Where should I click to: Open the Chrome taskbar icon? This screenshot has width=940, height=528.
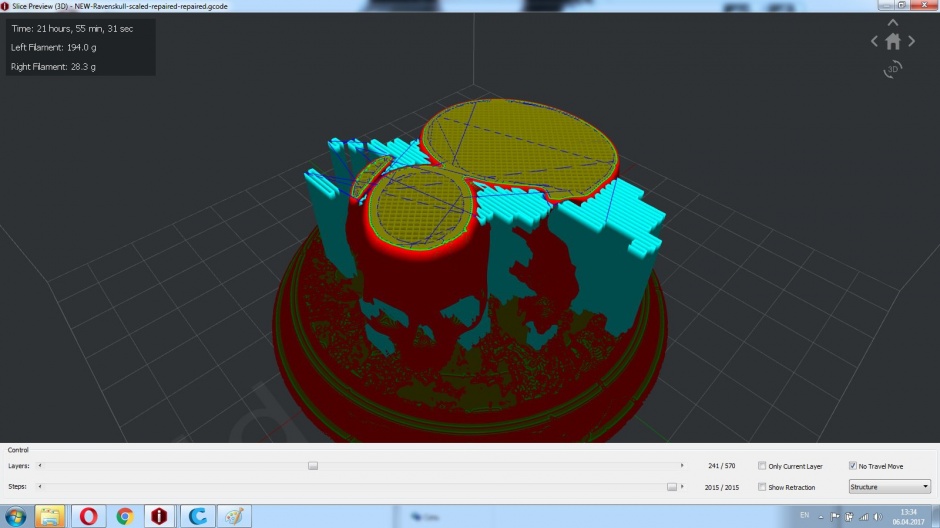[125, 516]
